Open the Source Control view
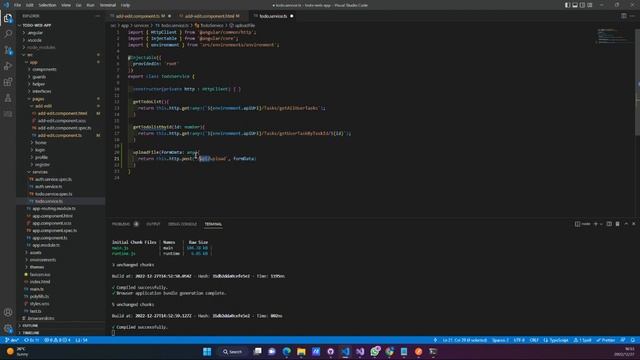Viewport: 640px width, 360px height. tap(8, 50)
